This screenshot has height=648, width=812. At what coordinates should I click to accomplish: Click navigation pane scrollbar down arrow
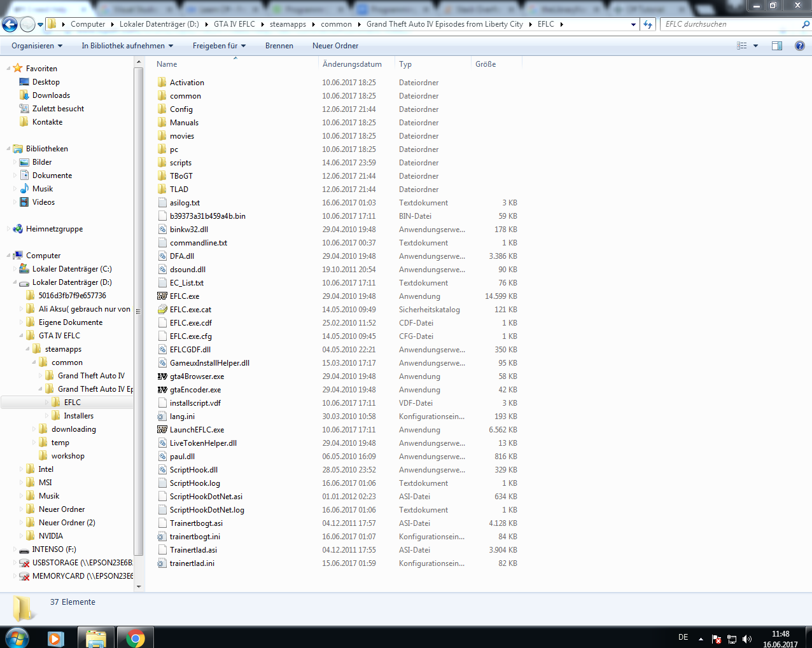point(139,586)
